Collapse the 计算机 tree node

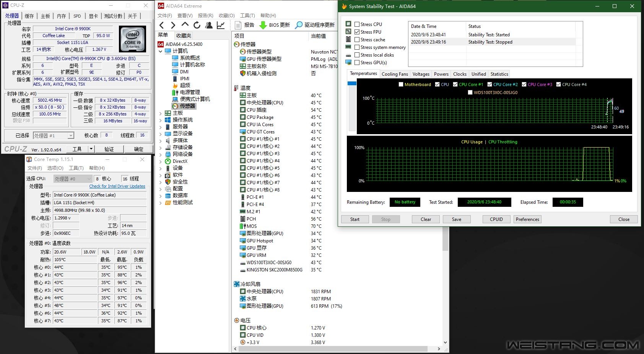161,51
